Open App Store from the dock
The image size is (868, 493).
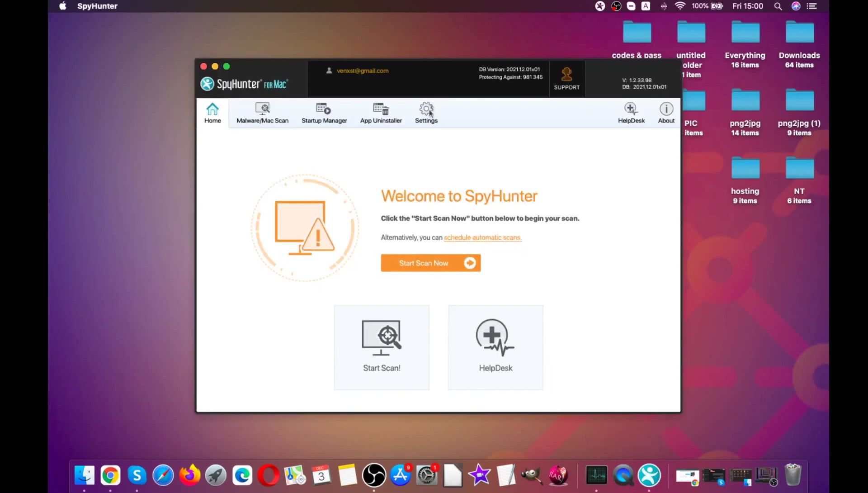click(x=401, y=475)
